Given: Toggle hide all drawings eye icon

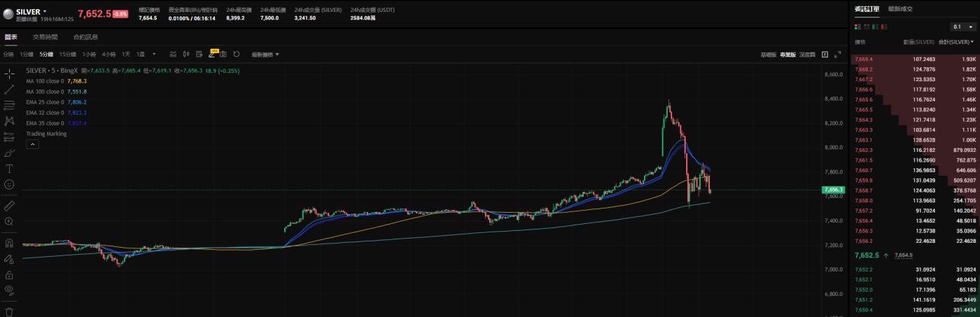Looking at the screenshot, I should (x=9, y=290).
